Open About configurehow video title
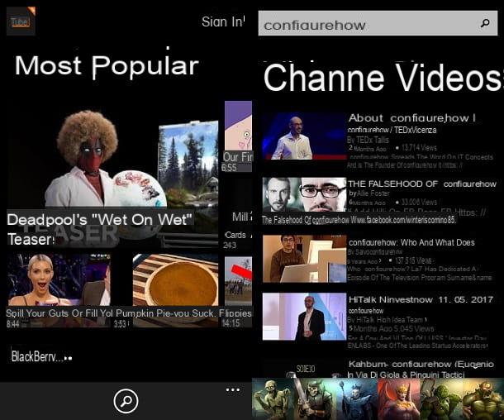This screenshot has width=504, height=420. (x=412, y=118)
